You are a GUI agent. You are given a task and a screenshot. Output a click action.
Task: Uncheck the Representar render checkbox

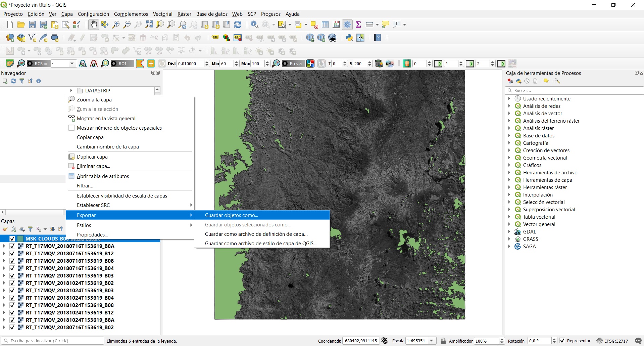(562, 341)
